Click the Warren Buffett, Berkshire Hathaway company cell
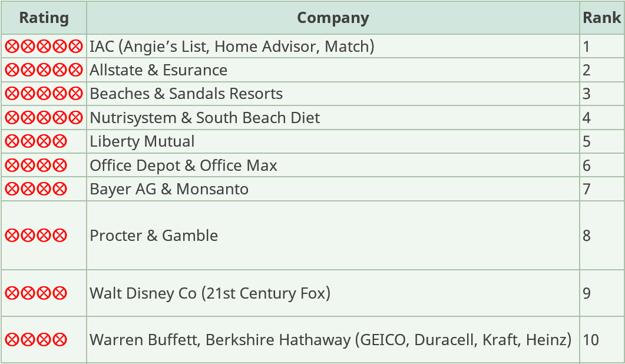Viewport: 625px width, 364px height. (330, 340)
